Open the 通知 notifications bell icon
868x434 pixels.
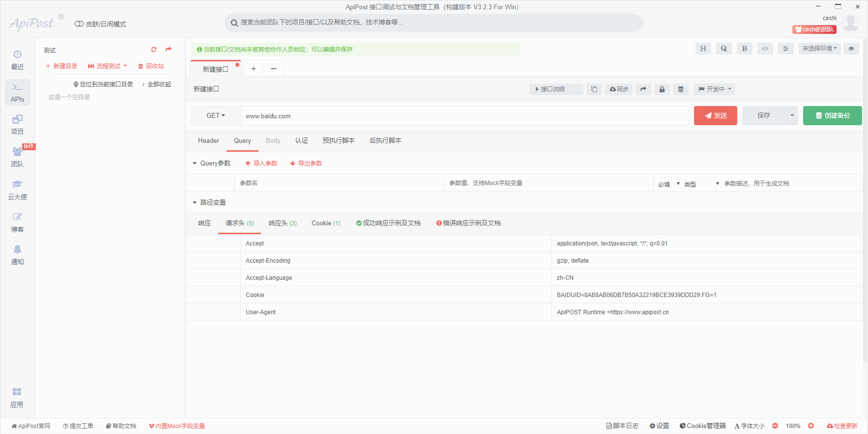point(17,255)
